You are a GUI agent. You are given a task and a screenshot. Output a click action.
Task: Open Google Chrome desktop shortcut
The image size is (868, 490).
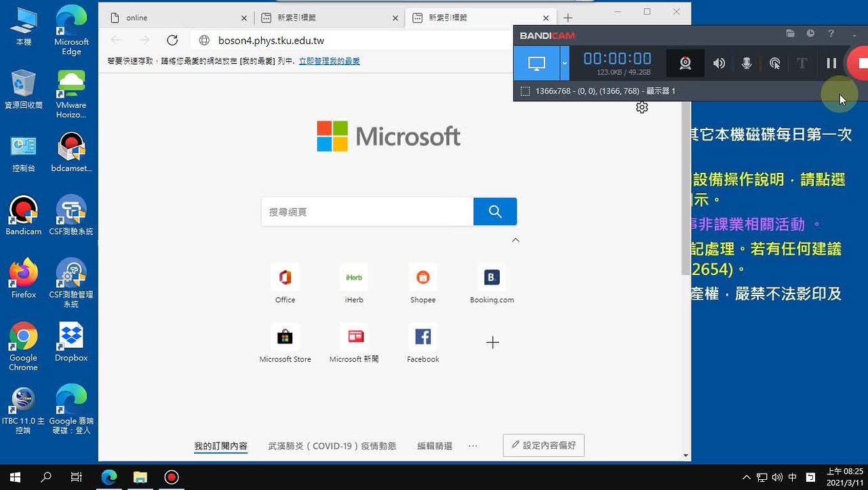point(23,346)
